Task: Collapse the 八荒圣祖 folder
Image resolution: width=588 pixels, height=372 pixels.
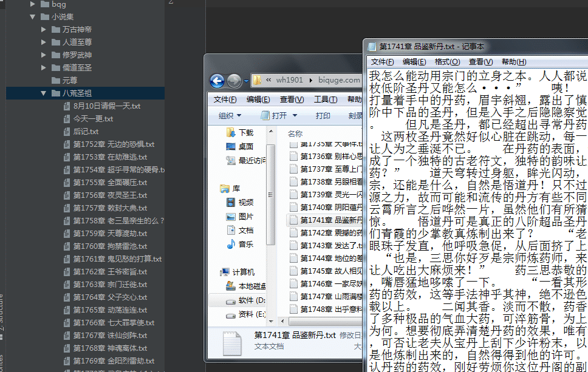Action: (x=44, y=93)
